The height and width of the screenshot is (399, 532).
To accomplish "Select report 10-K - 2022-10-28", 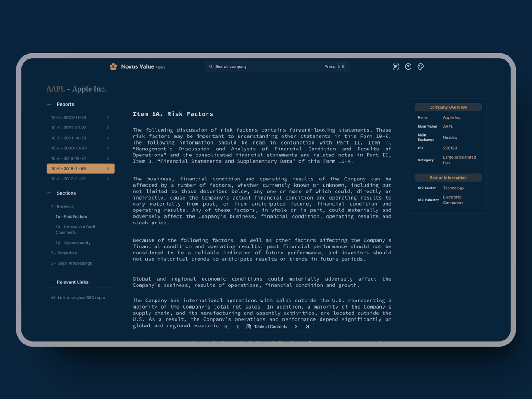I will (80, 128).
